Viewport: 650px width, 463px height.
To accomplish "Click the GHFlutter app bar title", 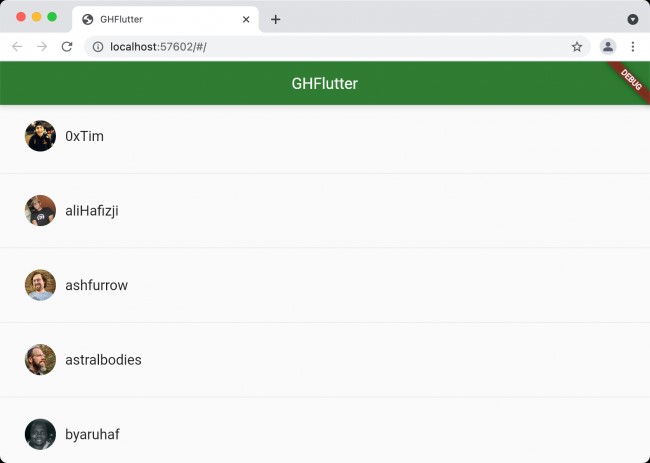I will click(324, 84).
